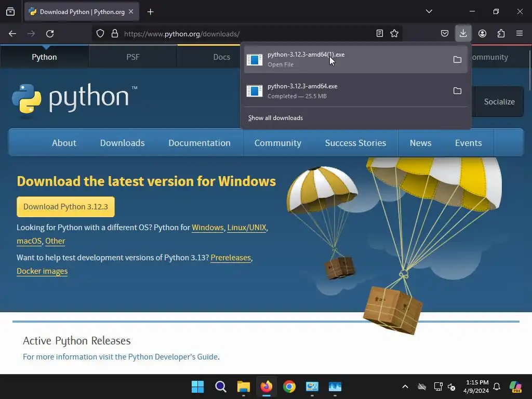The width and height of the screenshot is (532, 399).
Task: Open the Firefox hamburger application menu
Action: [x=520, y=33]
